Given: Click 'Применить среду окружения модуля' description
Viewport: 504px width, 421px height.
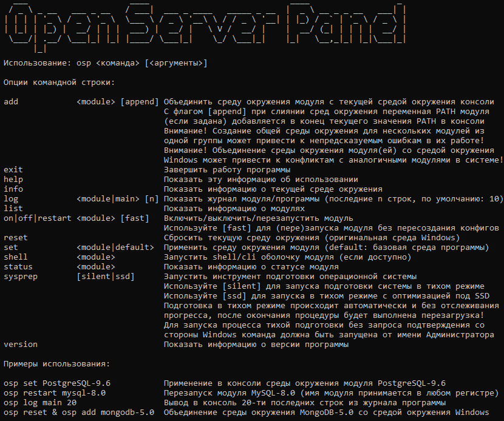Looking at the screenshot, I should pos(327,248).
